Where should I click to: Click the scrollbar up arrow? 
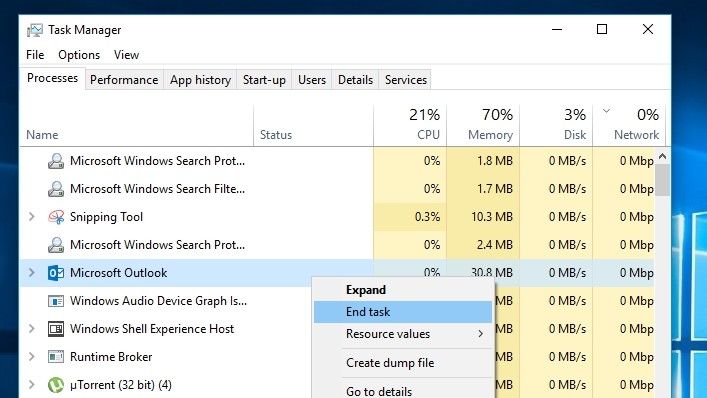[662, 156]
